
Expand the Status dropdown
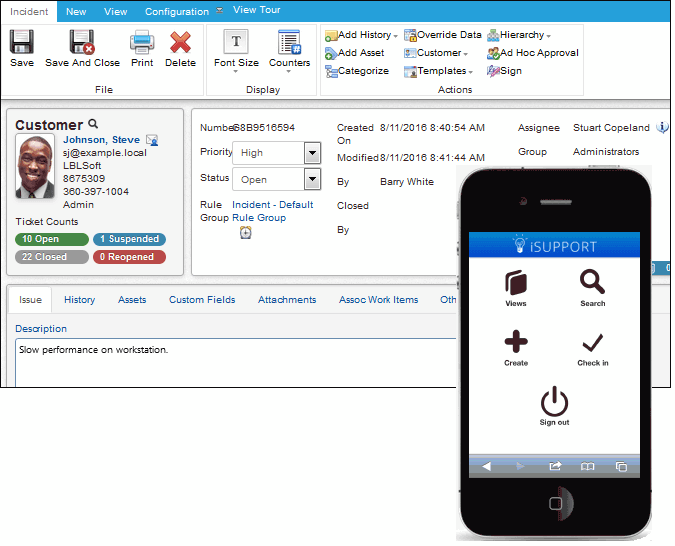(313, 179)
